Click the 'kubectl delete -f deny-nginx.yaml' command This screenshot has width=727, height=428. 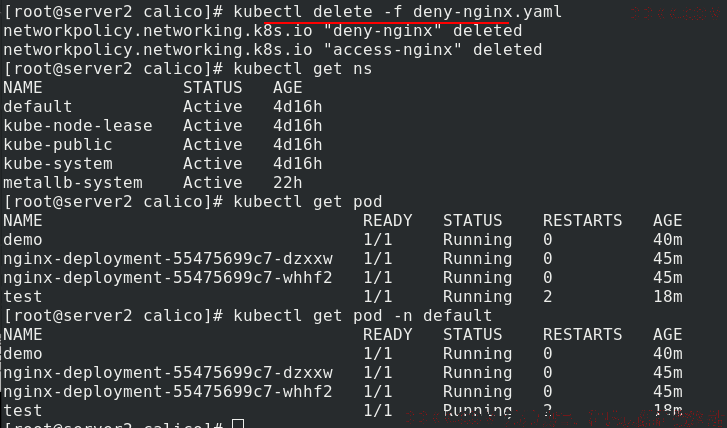coord(397,12)
